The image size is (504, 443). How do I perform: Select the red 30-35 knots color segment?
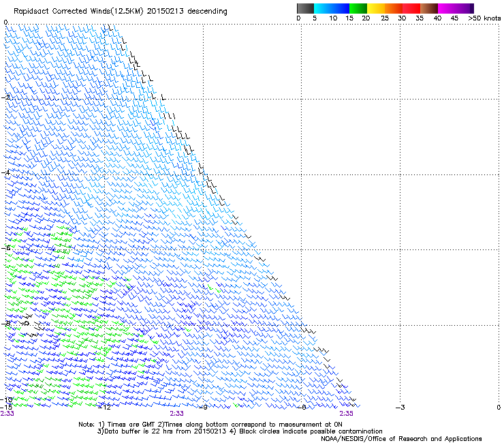(411, 8)
